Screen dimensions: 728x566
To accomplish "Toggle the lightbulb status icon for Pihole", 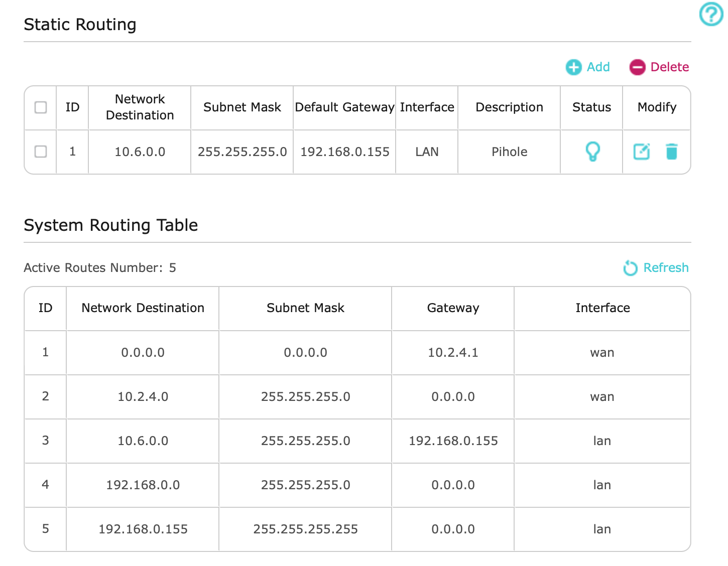I will click(592, 152).
